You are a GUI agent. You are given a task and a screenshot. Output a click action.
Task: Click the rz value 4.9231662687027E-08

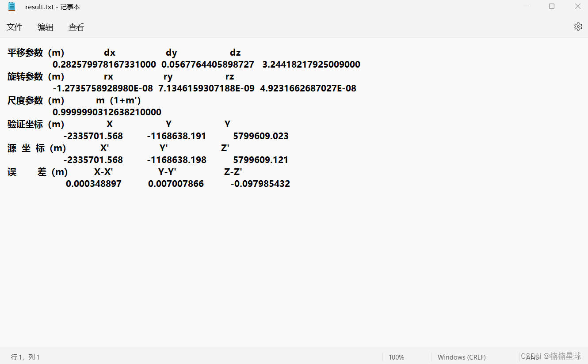click(308, 88)
